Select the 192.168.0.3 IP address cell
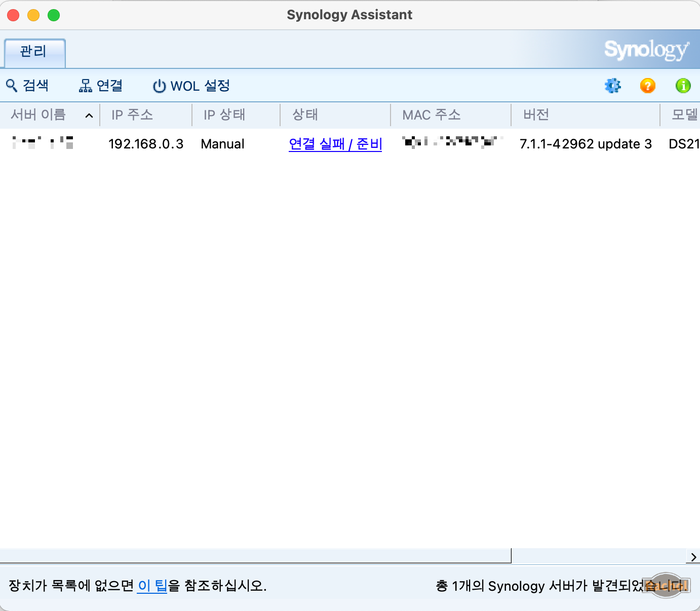700x611 pixels. point(146,144)
